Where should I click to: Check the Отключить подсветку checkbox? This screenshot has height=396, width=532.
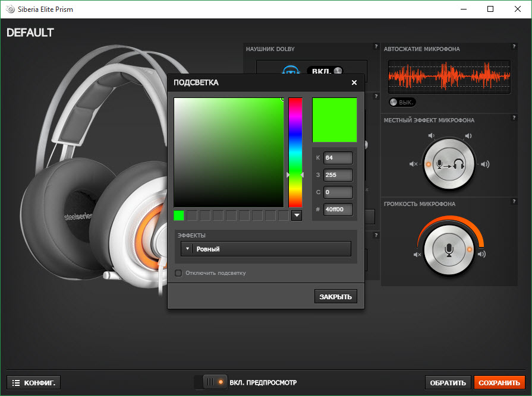178,273
